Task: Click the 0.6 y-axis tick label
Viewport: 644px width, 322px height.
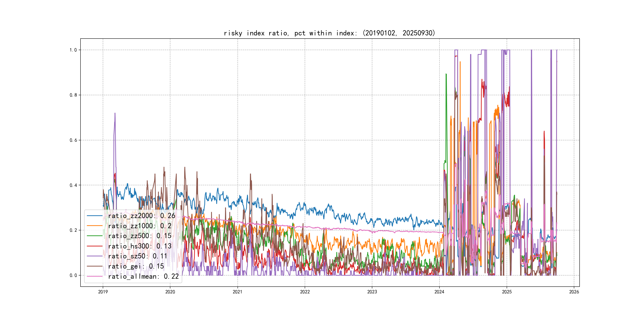Action: [x=73, y=140]
